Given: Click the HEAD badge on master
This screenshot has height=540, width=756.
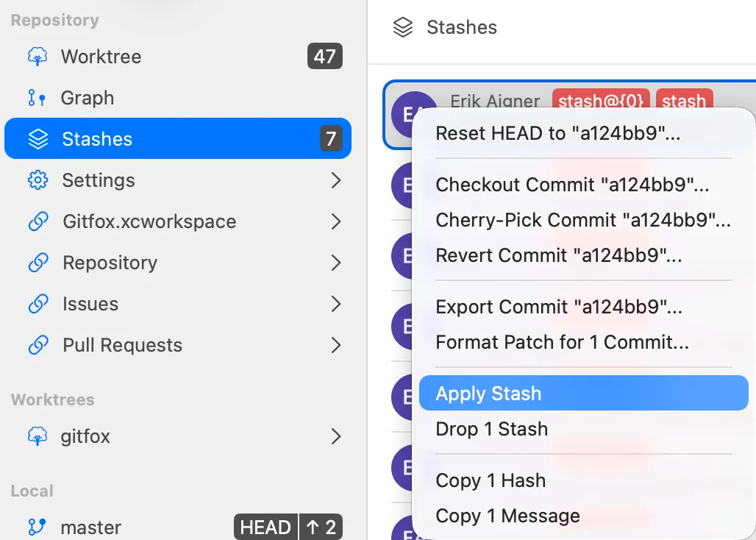Looking at the screenshot, I should [x=265, y=527].
